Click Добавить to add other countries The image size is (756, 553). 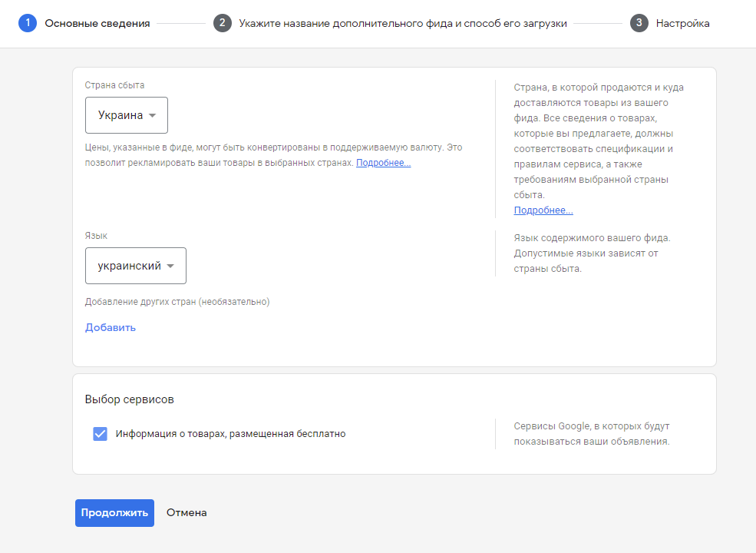point(111,327)
